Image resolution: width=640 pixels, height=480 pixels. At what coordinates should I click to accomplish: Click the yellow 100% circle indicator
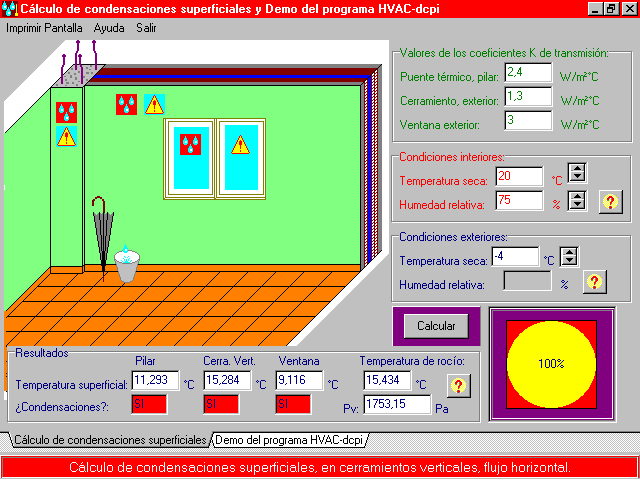coord(551,363)
